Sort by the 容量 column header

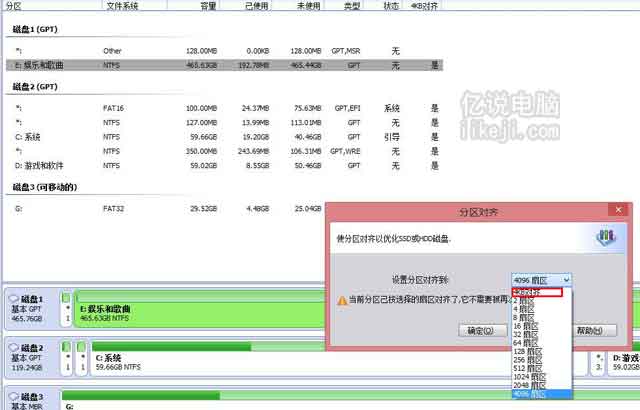click(193, 5)
